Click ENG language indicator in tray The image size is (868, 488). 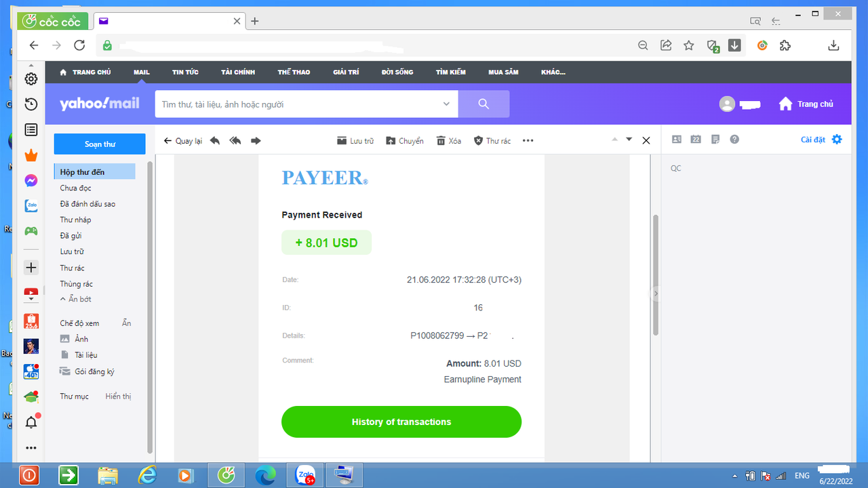[x=802, y=476]
